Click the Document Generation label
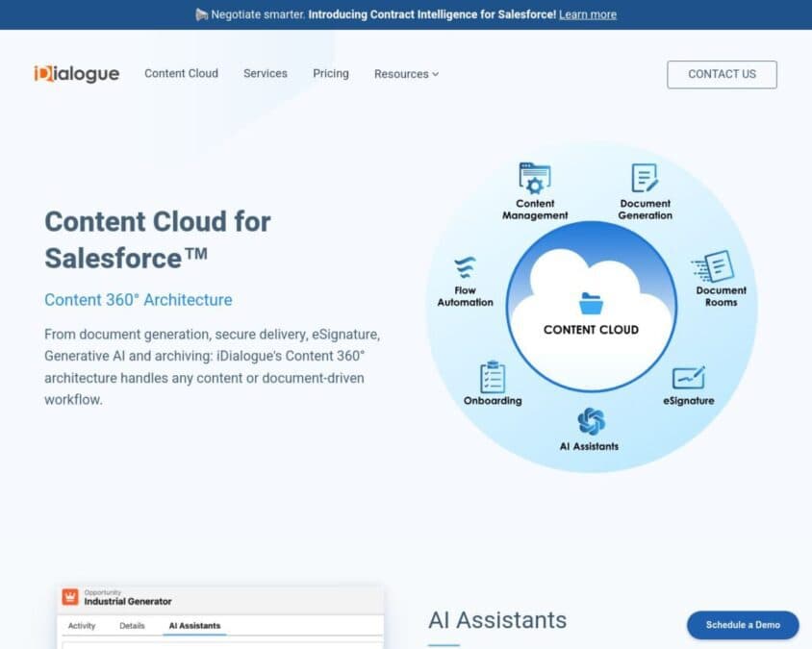Viewport: 812px width, 649px height. tap(646, 210)
